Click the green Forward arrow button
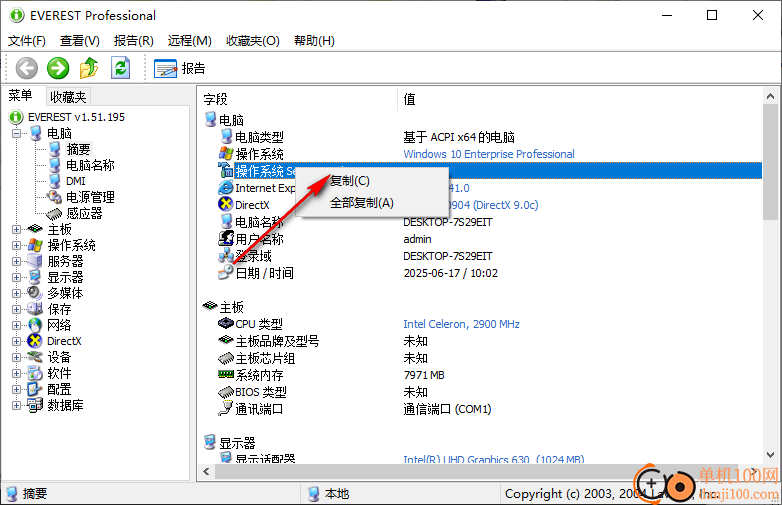 tap(58, 68)
